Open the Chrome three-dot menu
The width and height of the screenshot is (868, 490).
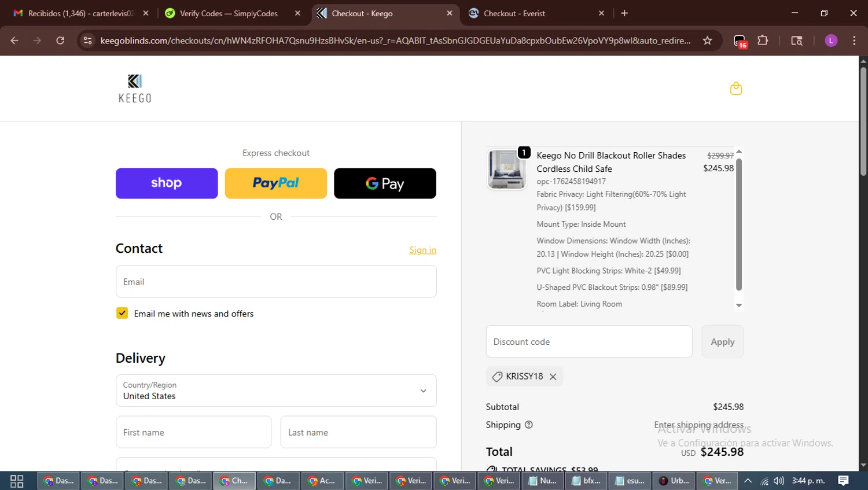[854, 40]
